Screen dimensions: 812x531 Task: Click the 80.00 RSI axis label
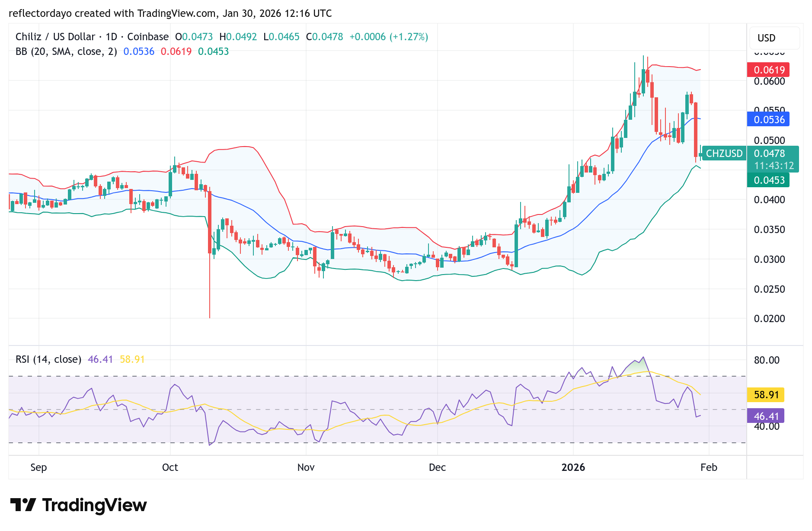tap(767, 360)
